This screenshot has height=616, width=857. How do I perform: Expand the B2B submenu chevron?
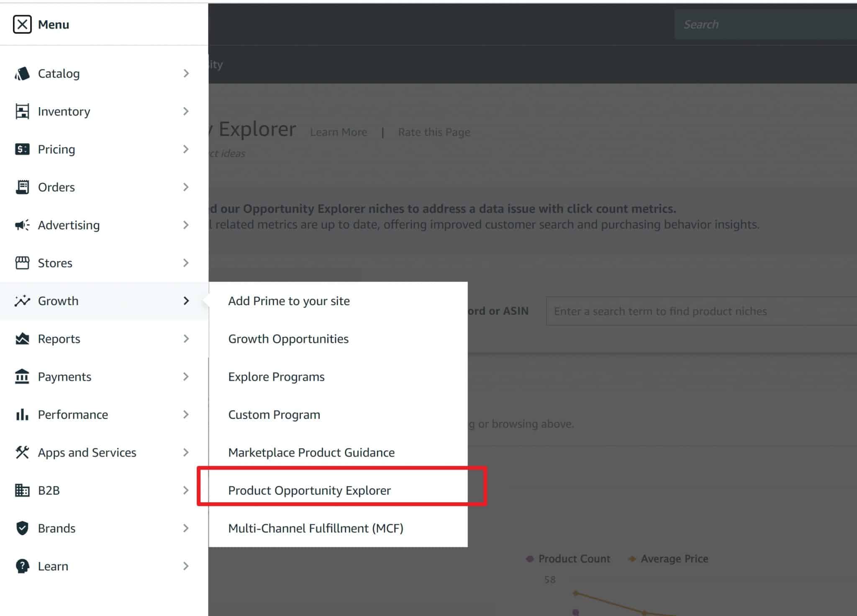coord(186,490)
